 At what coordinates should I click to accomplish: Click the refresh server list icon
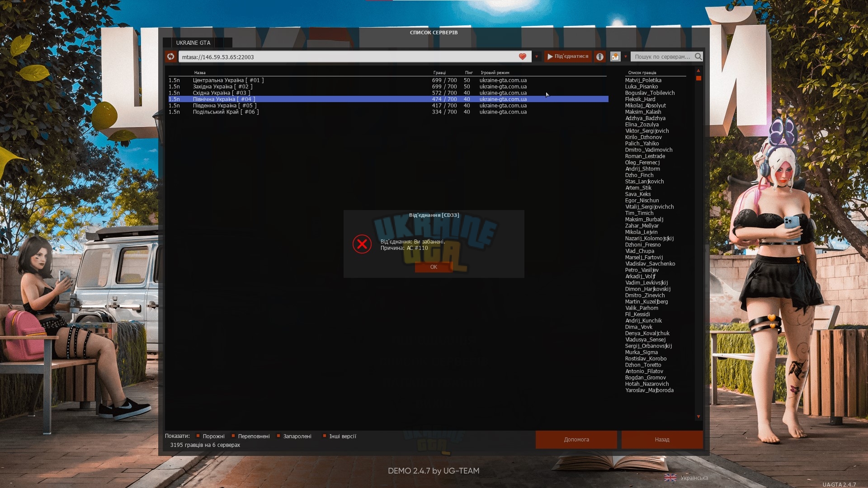[170, 56]
